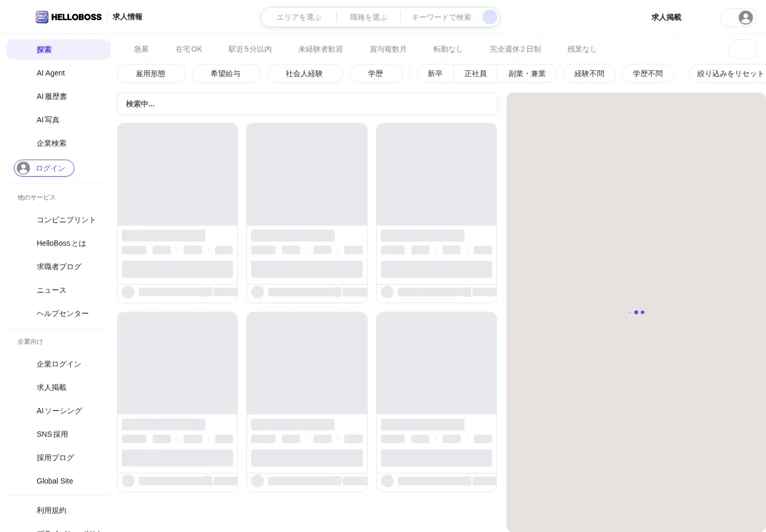The height and width of the screenshot is (532, 766).
Task: Choose area via エリアを選ぶ
Action: 299,17
